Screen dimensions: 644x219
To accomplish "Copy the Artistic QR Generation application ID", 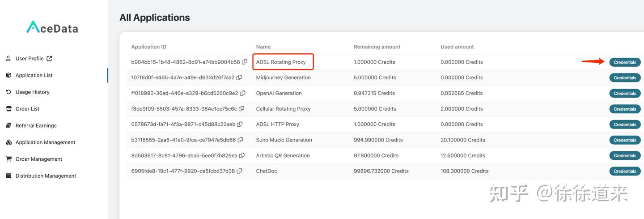I will [242, 155].
